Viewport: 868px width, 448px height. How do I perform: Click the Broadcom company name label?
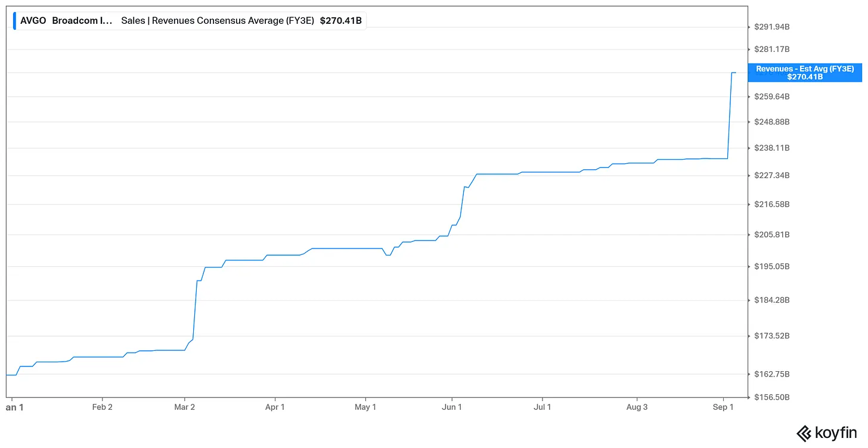[x=82, y=20]
